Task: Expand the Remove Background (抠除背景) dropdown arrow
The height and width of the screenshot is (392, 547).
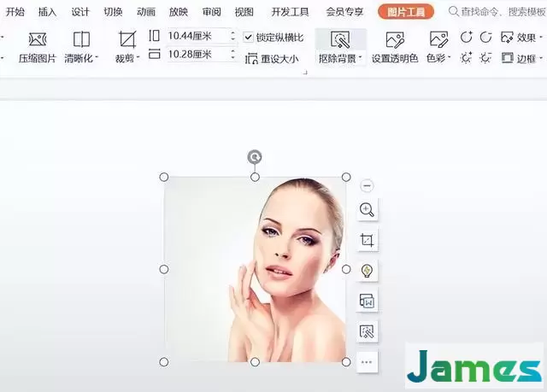Action: tap(360, 57)
